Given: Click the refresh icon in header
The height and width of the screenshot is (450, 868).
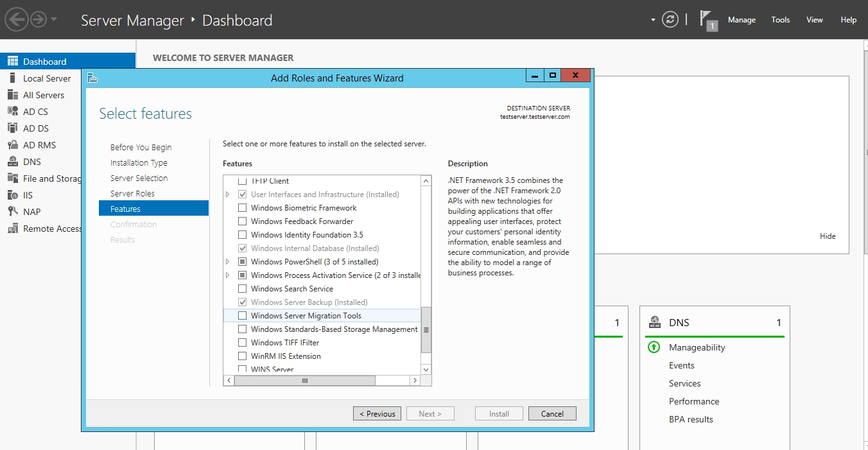Looking at the screenshot, I should (x=670, y=19).
